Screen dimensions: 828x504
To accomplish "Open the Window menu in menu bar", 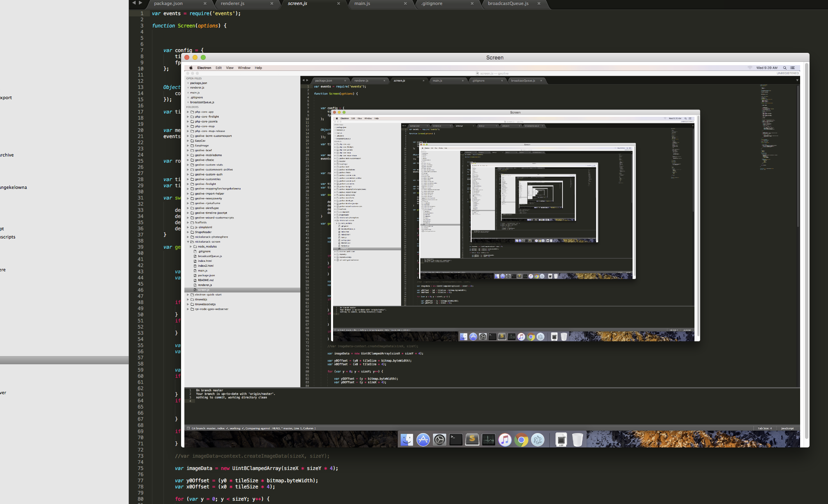I will click(244, 68).
